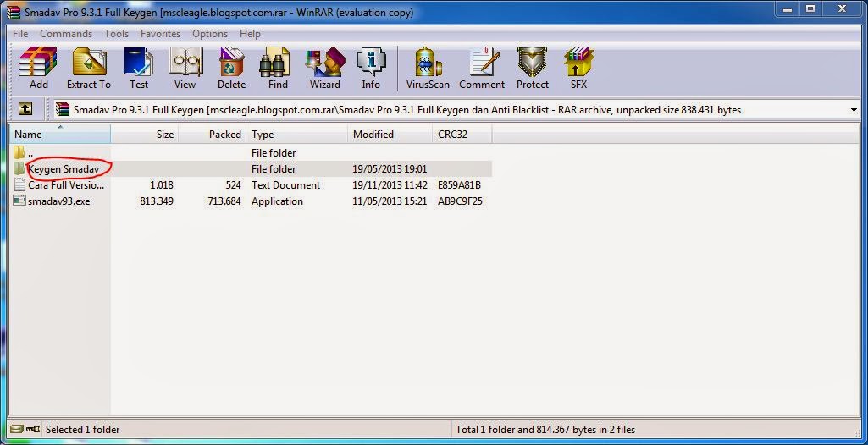Sort by the Type column header
Image resolution: width=868 pixels, height=445 pixels.
click(297, 135)
